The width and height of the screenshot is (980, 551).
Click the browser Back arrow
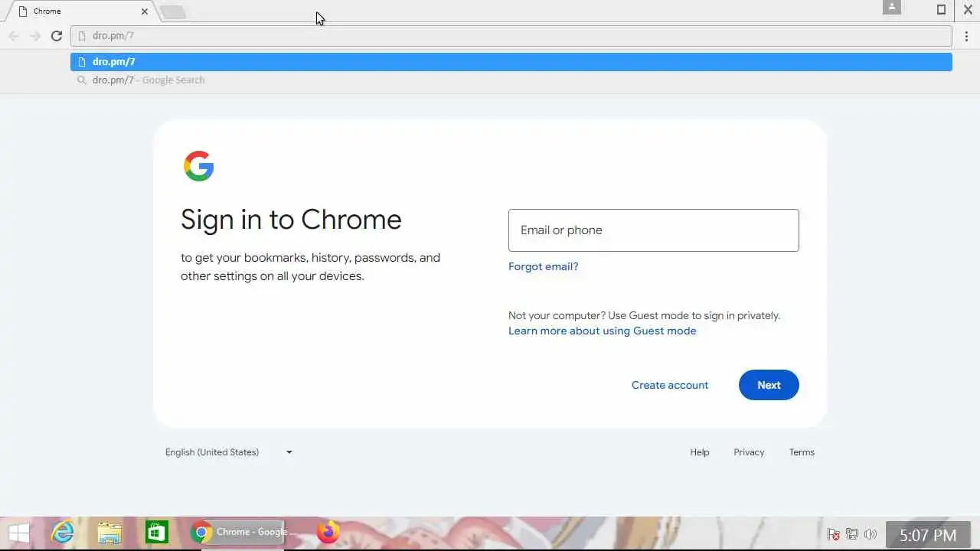(14, 36)
